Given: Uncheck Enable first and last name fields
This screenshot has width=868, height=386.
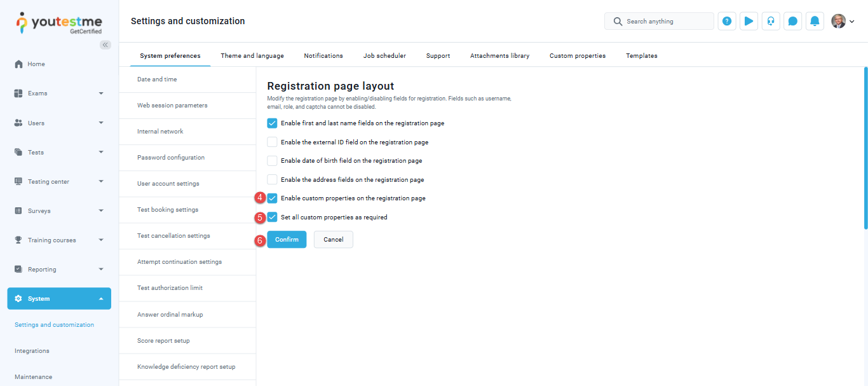Looking at the screenshot, I should [x=273, y=123].
